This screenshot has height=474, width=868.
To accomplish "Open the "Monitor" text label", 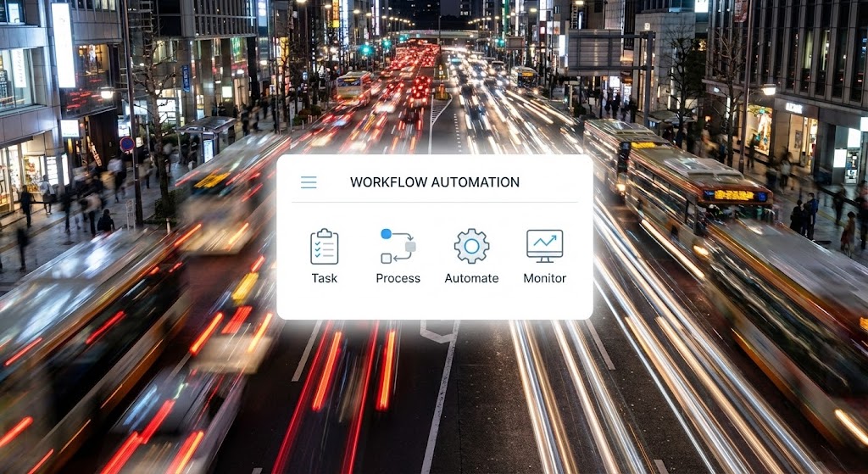I will (x=544, y=278).
